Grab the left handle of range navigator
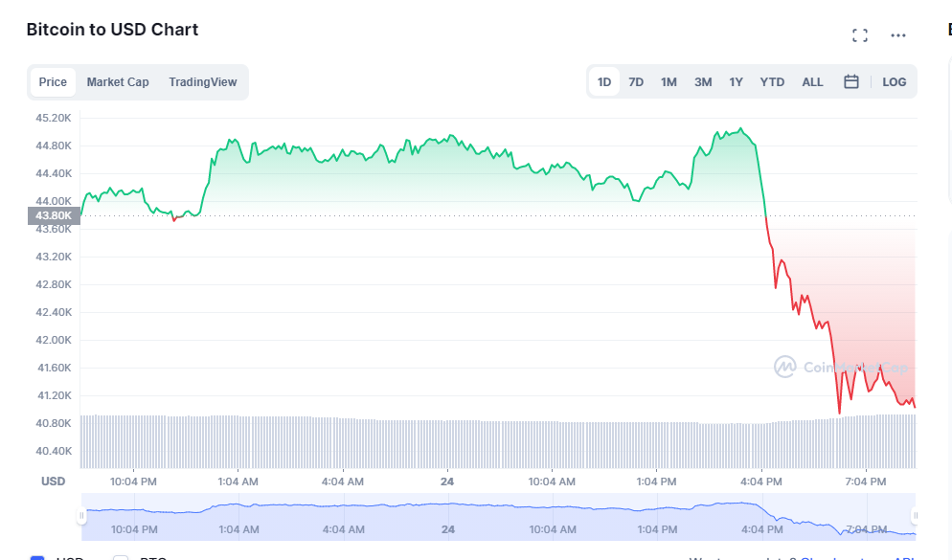 pyautogui.click(x=82, y=516)
